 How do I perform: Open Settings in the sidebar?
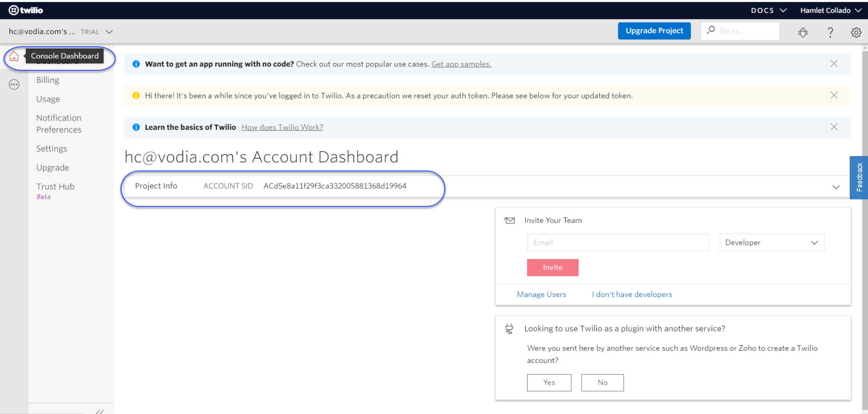pyautogui.click(x=52, y=149)
